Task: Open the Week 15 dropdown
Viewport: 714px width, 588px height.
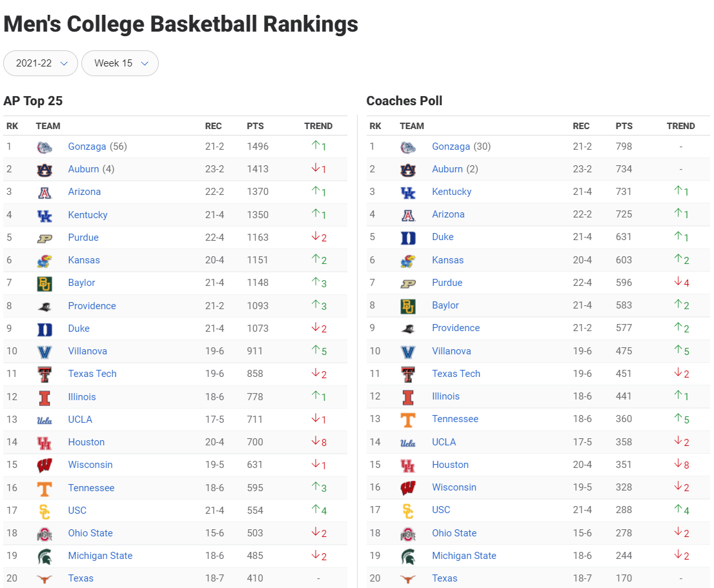Action: pos(120,63)
